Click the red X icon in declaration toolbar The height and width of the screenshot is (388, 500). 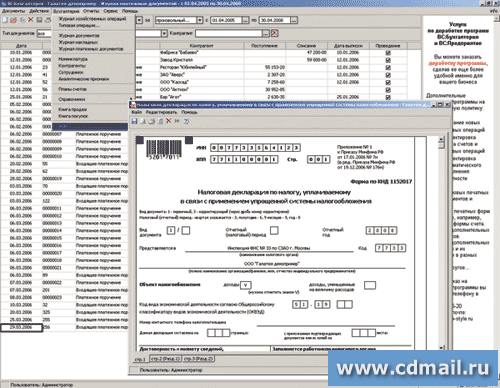(169, 121)
